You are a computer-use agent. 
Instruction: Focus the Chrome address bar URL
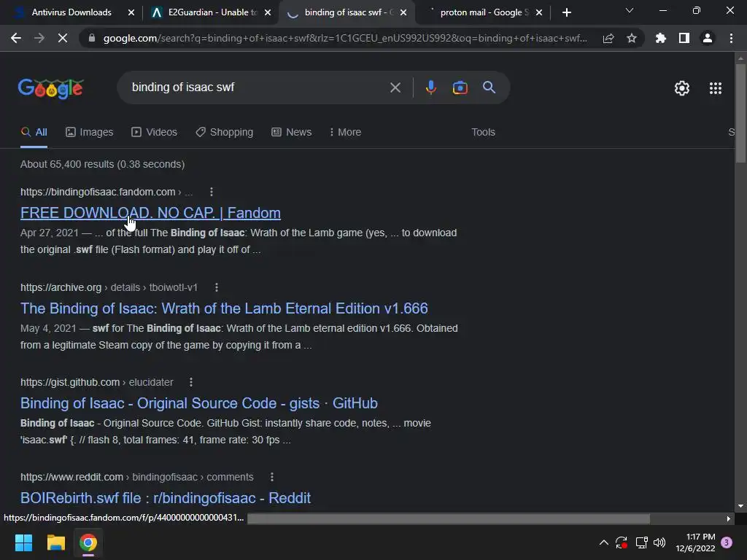pyautogui.click(x=345, y=38)
